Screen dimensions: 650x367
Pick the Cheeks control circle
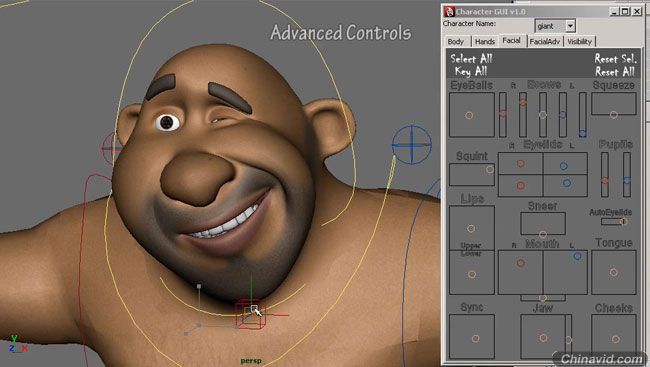pyautogui.click(x=616, y=339)
